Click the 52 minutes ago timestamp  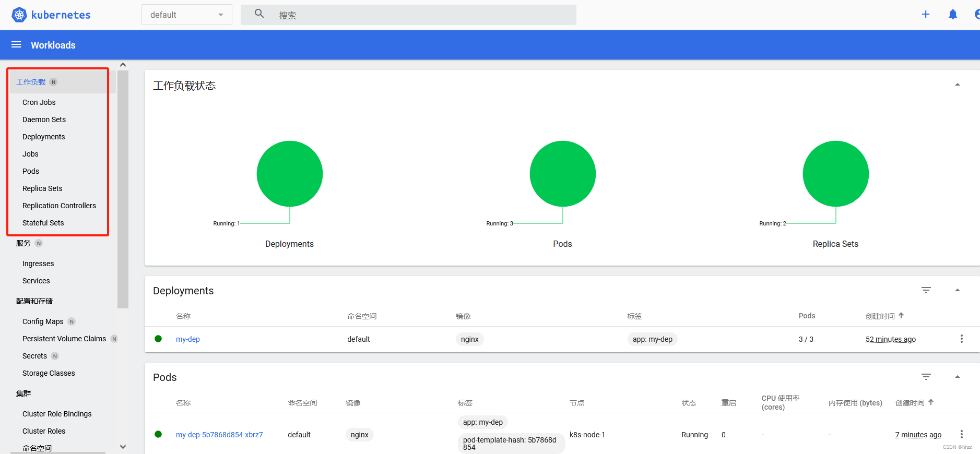click(891, 339)
